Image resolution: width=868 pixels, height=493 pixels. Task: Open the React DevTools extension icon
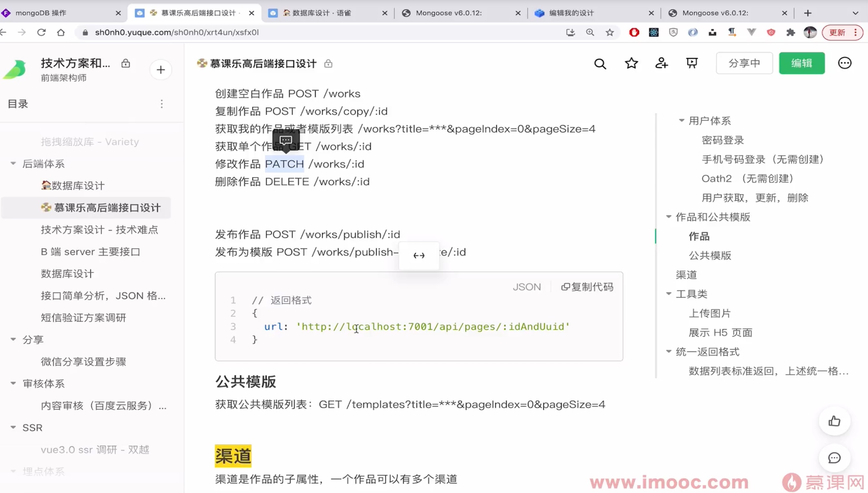(653, 32)
